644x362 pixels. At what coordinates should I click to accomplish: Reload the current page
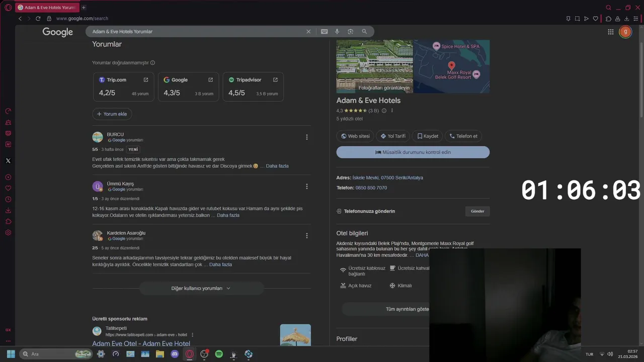(38, 19)
